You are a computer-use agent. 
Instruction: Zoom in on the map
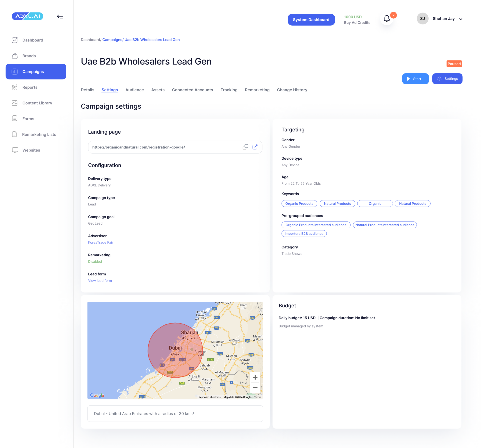(x=255, y=378)
